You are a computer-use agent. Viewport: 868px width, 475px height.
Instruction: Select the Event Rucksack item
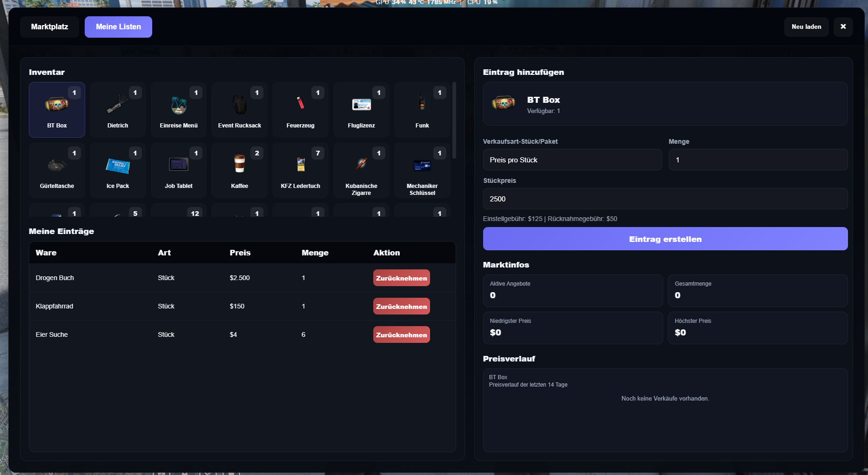click(240, 110)
